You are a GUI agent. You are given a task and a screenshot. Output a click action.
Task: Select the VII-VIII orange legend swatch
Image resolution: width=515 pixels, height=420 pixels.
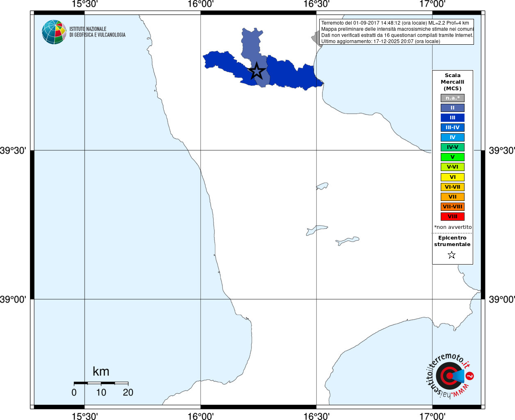[x=453, y=207]
